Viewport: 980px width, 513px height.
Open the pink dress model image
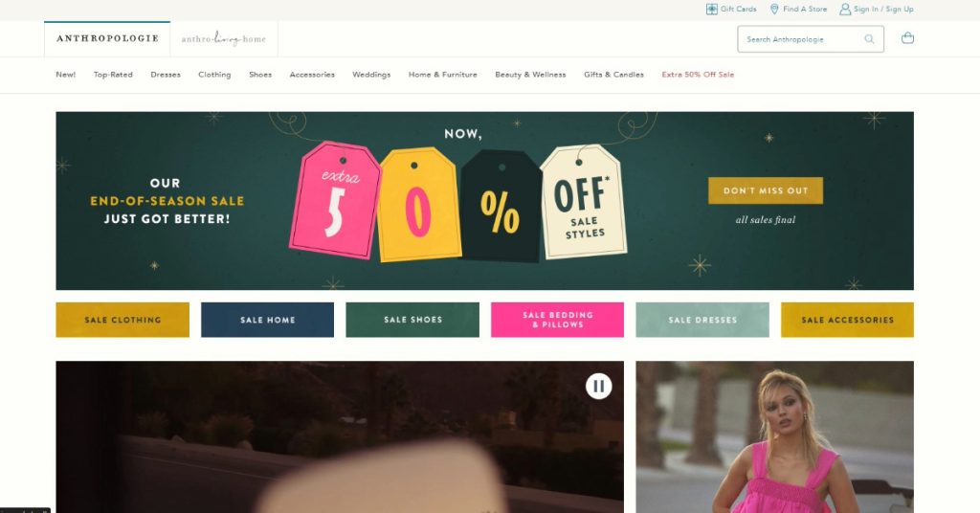775,436
